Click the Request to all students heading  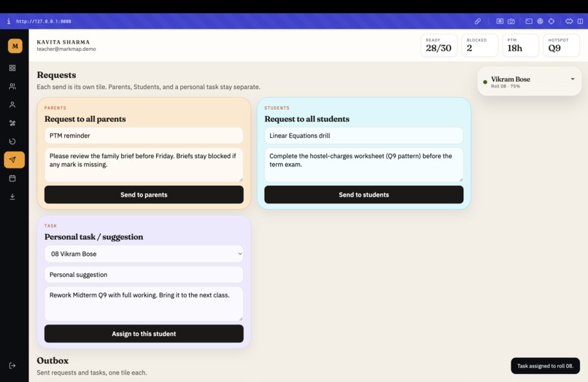306,119
